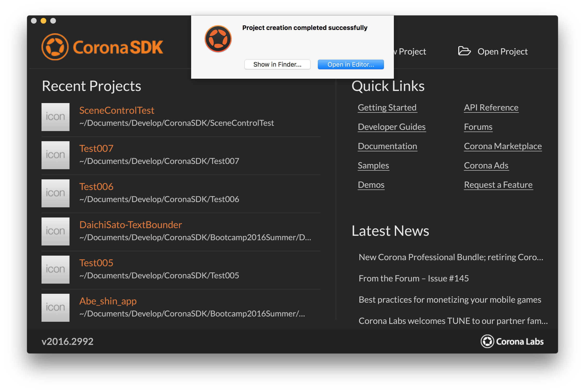Open the Request a Feature link
Viewport: 585px width, 392px height.
pyautogui.click(x=498, y=185)
